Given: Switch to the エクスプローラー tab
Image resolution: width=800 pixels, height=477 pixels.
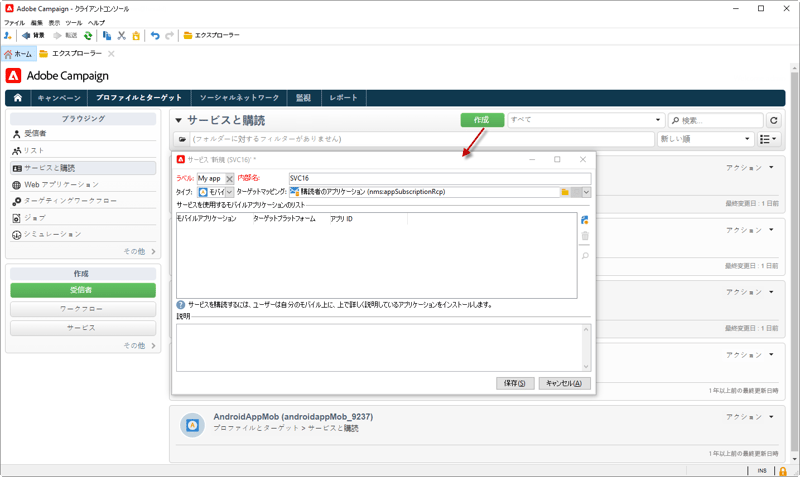Looking at the screenshot, I should pyautogui.click(x=71, y=54).
